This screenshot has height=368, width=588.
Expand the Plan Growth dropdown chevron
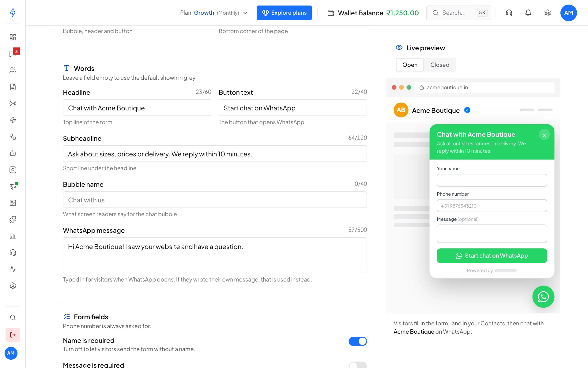point(245,13)
